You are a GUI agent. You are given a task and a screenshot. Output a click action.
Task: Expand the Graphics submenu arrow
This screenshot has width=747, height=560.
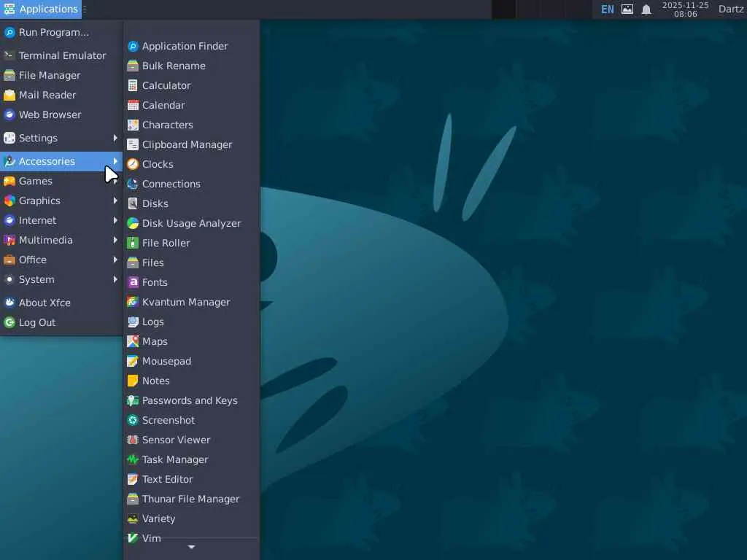tap(115, 201)
